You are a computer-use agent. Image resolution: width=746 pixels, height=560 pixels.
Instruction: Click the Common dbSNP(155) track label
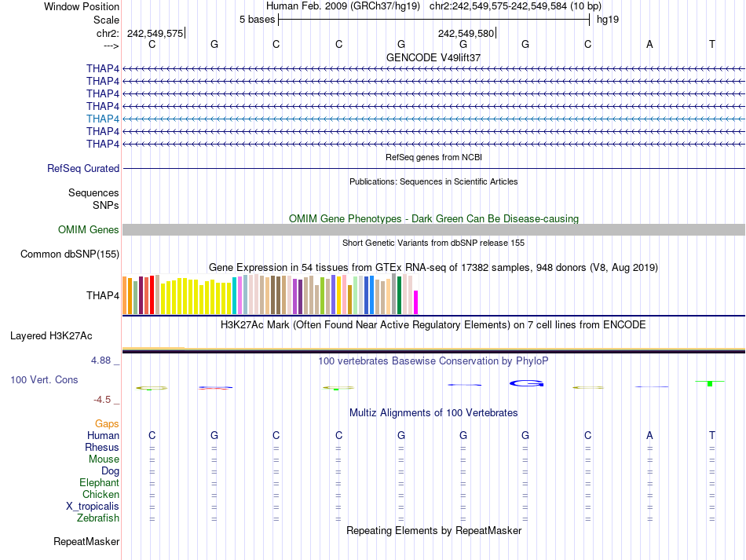pos(70,254)
